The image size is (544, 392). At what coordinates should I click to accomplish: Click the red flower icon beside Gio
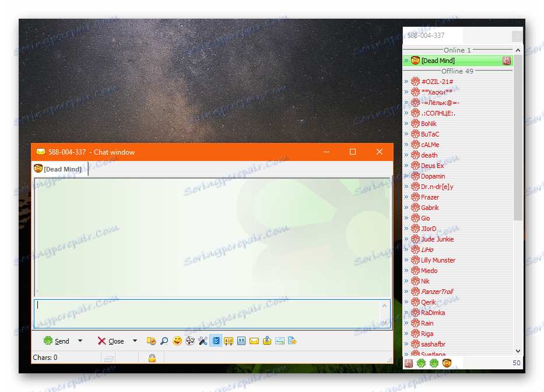tap(415, 218)
